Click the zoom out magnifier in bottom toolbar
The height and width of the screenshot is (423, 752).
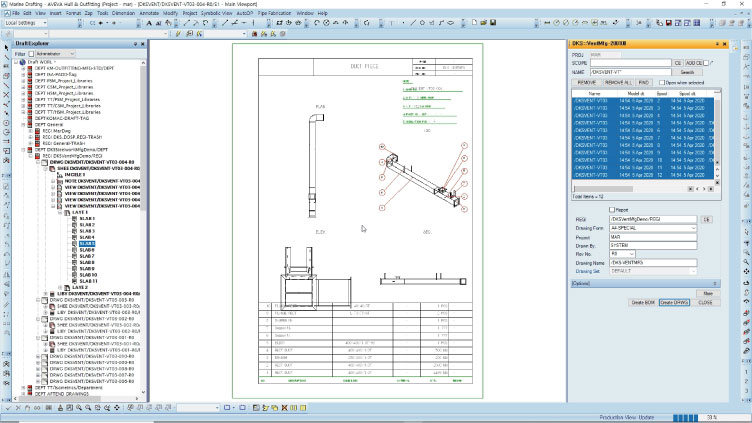click(88, 408)
